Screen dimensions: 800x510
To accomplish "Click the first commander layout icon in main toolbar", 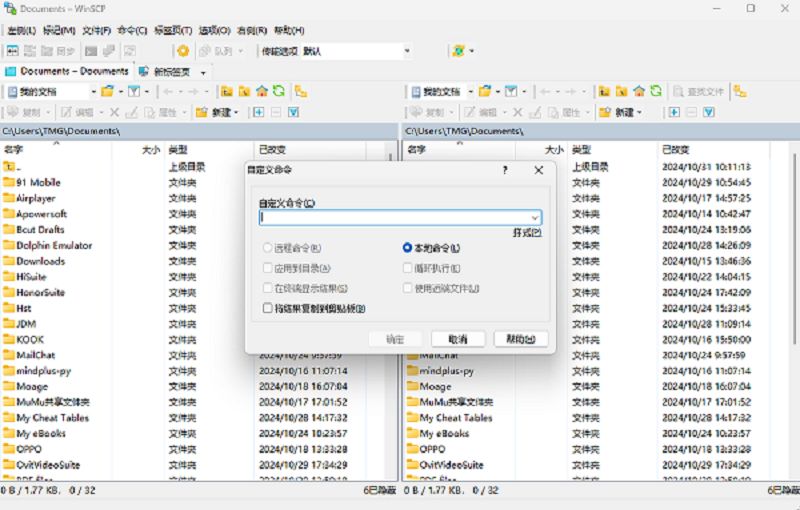I will [x=12, y=50].
